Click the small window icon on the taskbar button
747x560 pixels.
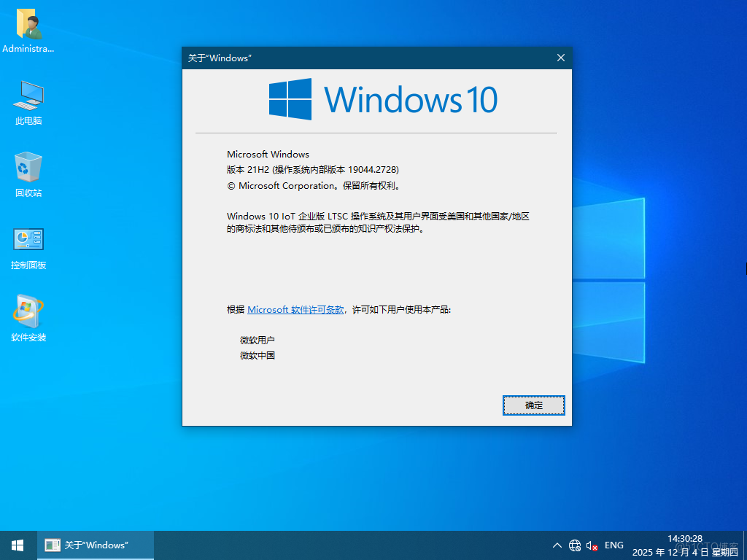click(53, 545)
